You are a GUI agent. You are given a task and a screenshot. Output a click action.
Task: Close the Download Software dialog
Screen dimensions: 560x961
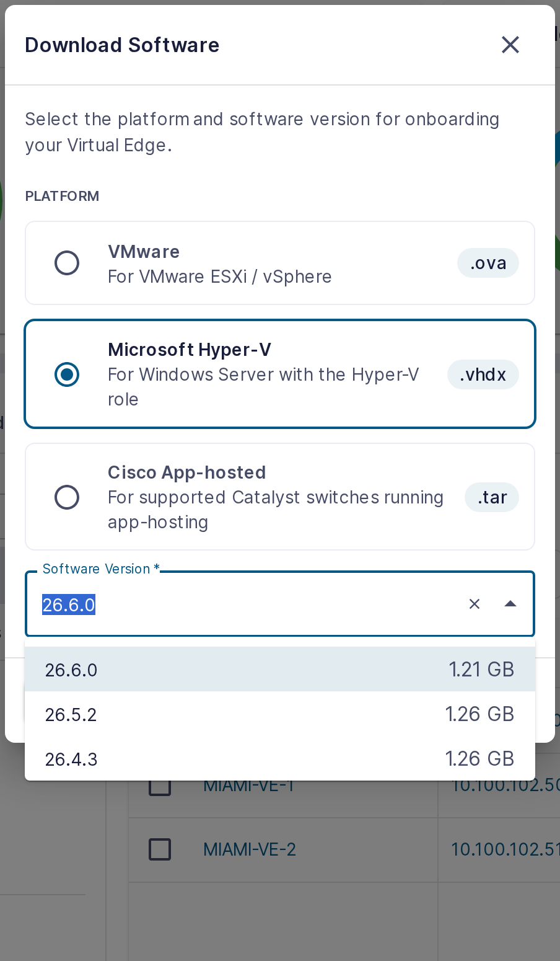coord(510,45)
